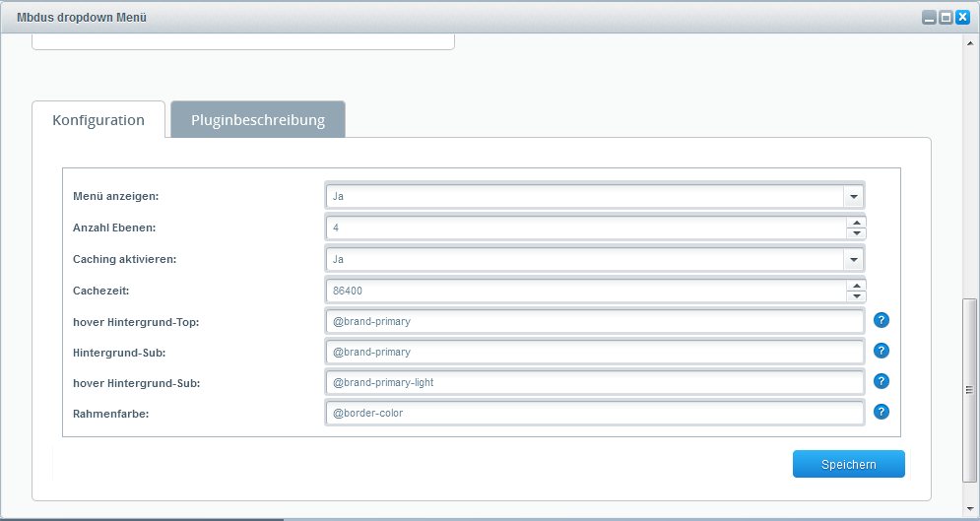The height and width of the screenshot is (521, 980).
Task: Decrease Cachezeit value with down arrow
Action: pyautogui.click(x=856, y=295)
